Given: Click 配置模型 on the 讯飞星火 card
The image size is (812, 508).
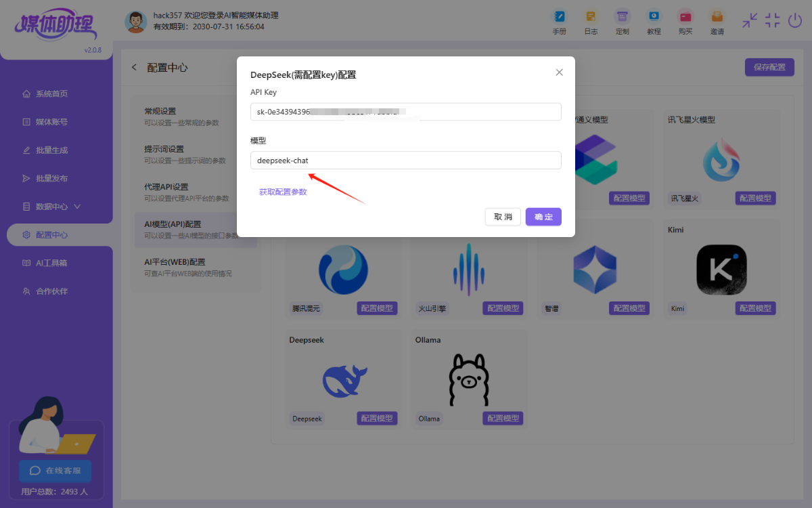Looking at the screenshot, I should 756,198.
